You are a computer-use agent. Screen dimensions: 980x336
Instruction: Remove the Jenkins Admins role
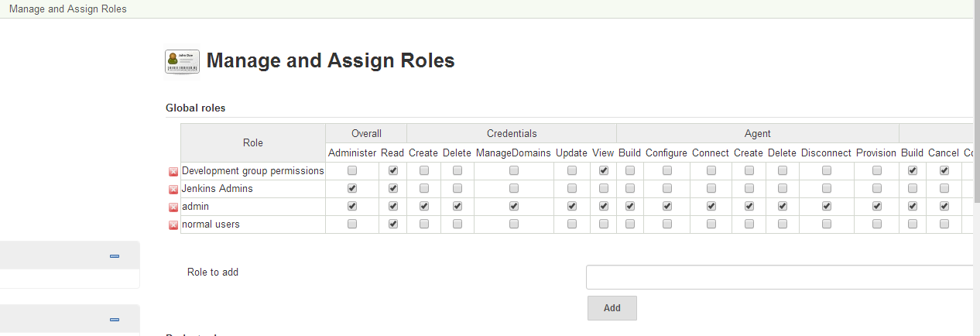[x=173, y=190]
